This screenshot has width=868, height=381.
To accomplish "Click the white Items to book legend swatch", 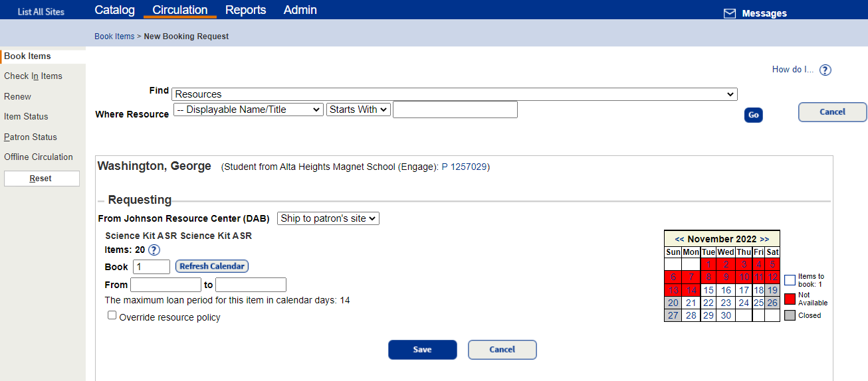I will point(790,279).
